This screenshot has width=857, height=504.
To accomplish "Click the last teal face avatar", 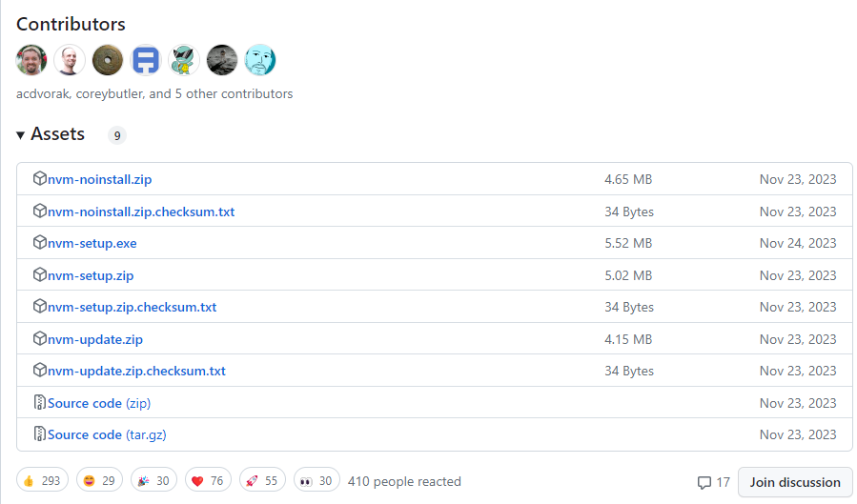I will [x=260, y=60].
